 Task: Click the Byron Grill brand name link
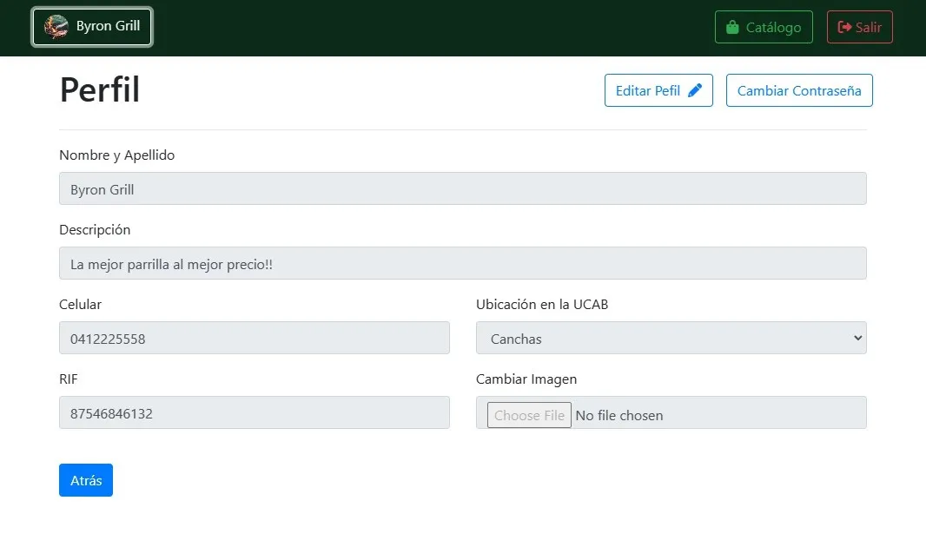pos(108,26)
